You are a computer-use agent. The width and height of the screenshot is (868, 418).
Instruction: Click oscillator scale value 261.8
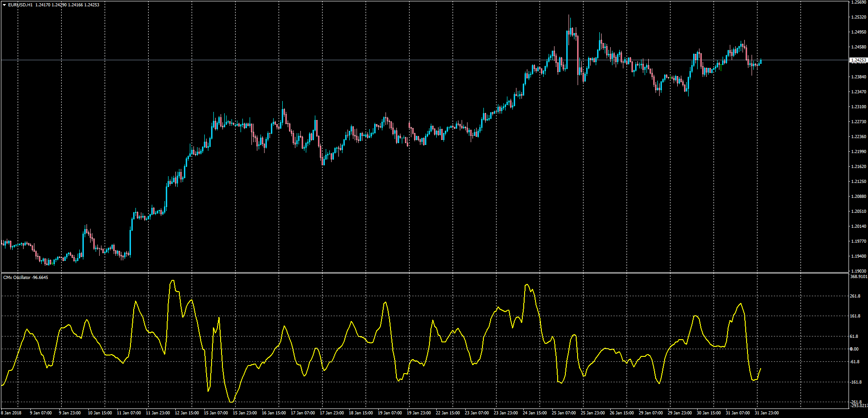tap(855, 296)
